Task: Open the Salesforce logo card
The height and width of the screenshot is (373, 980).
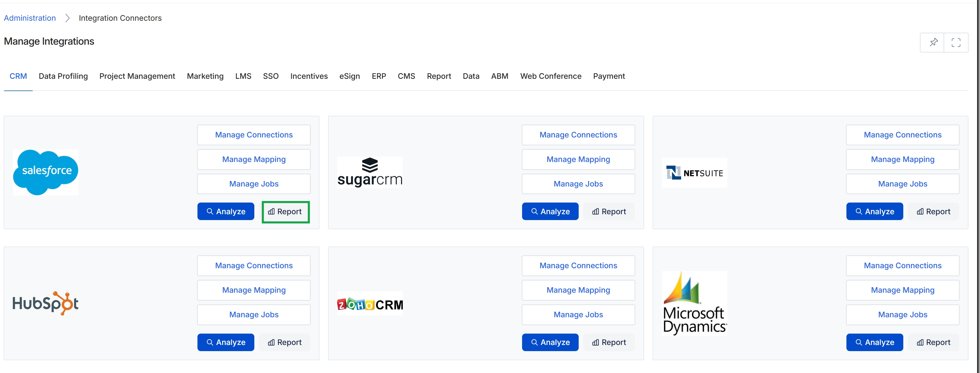Action: 46,172
